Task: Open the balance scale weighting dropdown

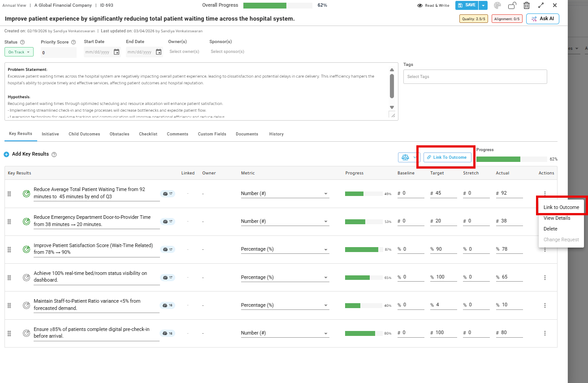Action: [x=409, y=157]
